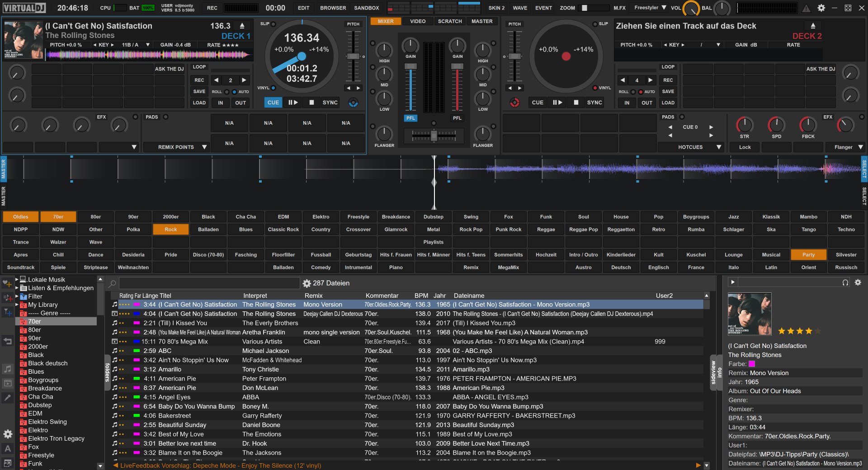868x470 pixels.
Task: Click the back arrow icon in sidebar
Action: (8, 341)
